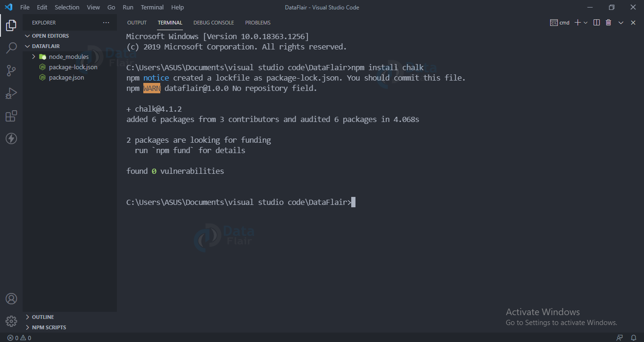Open the Search view icon
644x342 pixels.
point(11,48)
